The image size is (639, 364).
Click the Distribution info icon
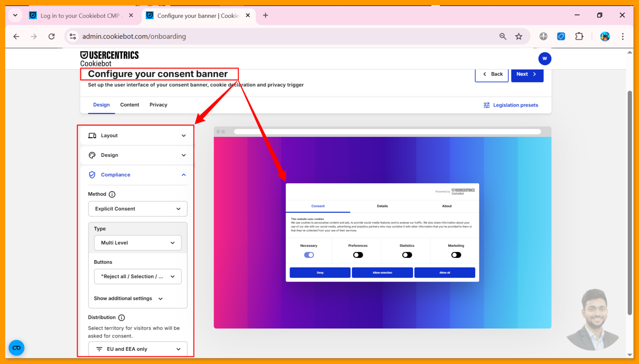click(121, 318)
